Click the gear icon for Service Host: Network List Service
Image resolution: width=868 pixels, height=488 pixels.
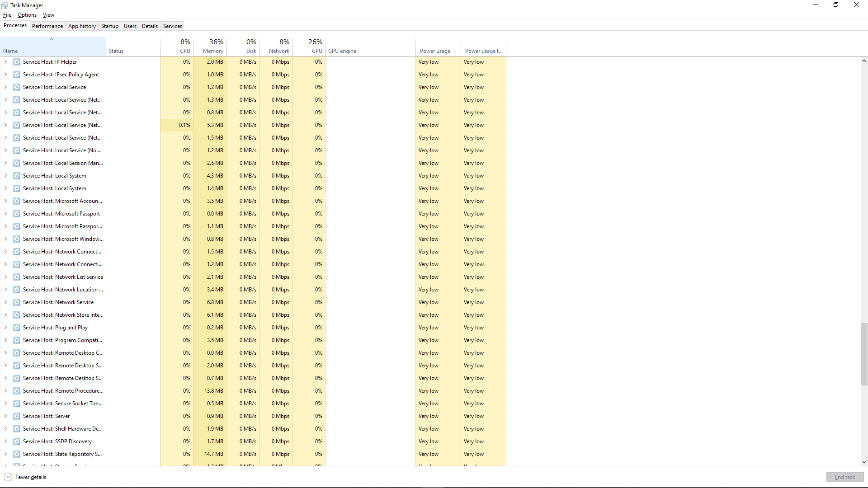point(17,277)
